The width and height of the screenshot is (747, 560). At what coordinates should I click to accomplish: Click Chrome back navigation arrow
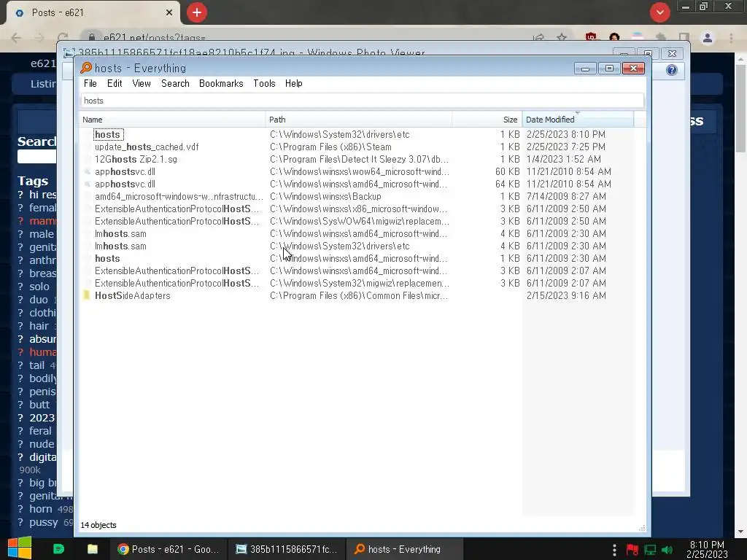pos(16,38)
